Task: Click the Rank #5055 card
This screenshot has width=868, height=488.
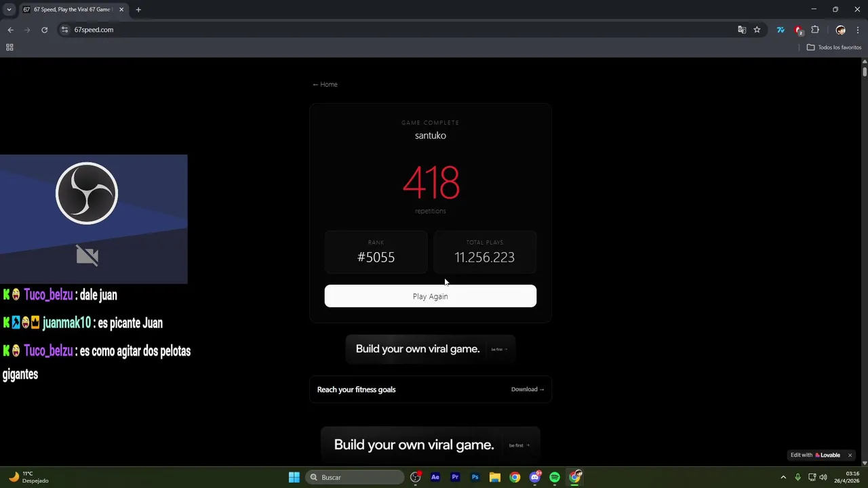Action: pos(376,252)
